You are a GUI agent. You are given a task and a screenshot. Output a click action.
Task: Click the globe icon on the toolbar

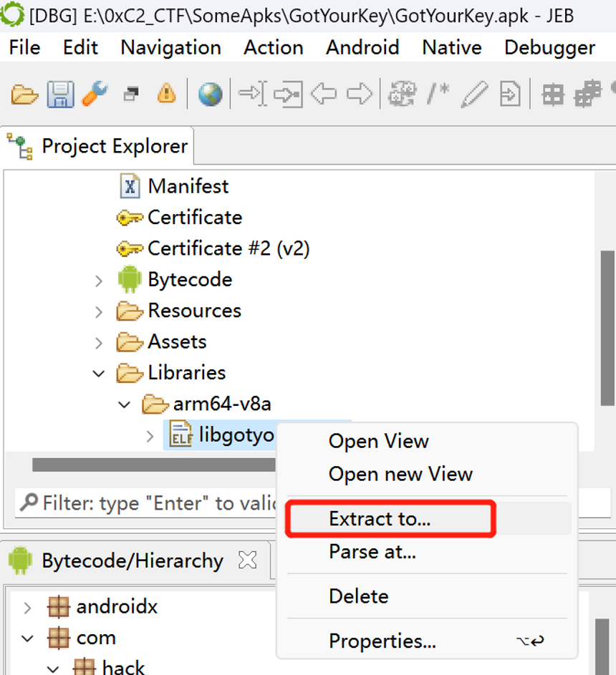click(209, 93)
